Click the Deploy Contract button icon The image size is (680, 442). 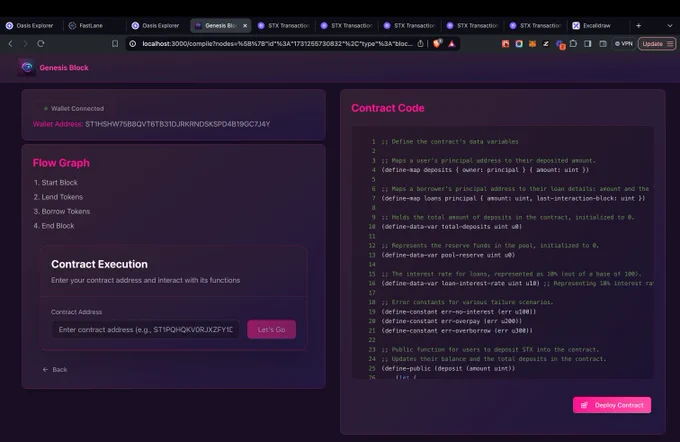[x=584, y=405]
